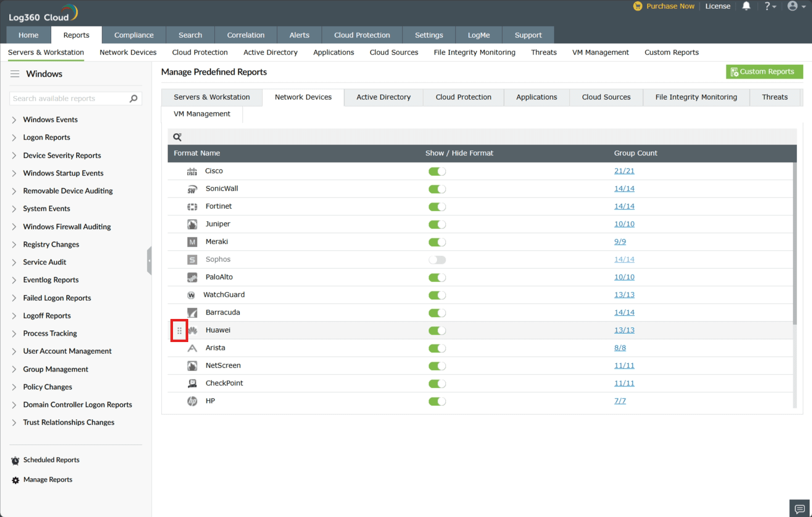Open the notification bell
This screenshot has height=517, width=812.
746,6
